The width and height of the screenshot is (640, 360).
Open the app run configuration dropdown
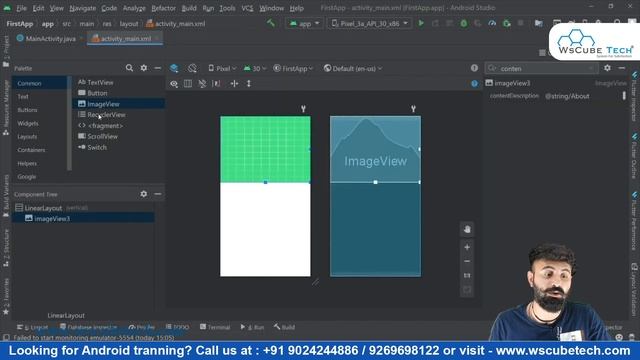[x=304, y=24]
